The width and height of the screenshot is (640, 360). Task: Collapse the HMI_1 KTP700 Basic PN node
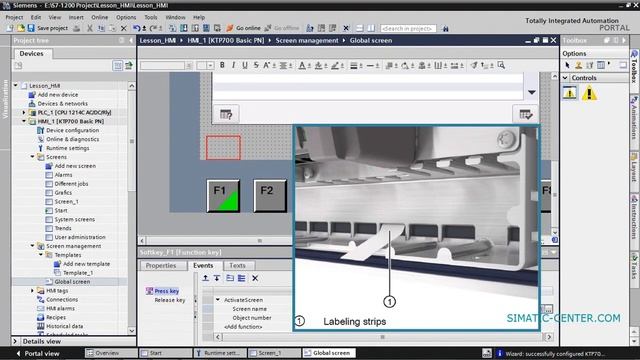coord(24,121)
